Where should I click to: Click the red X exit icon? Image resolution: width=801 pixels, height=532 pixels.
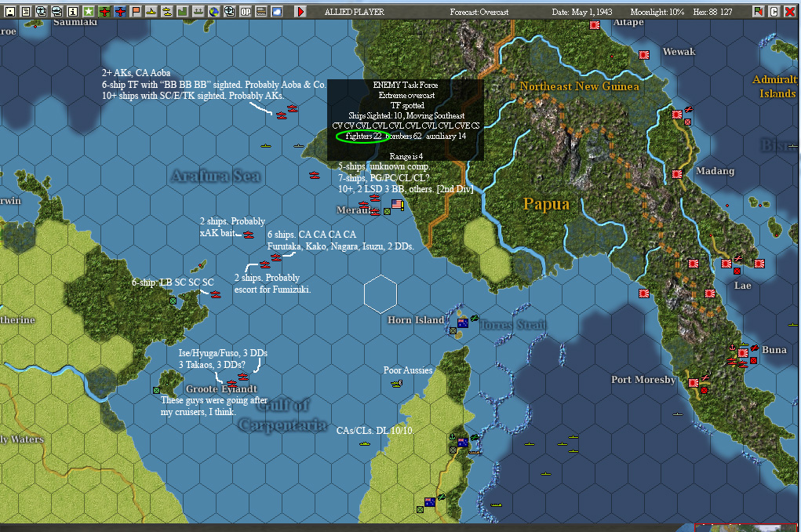pos(790,11)
